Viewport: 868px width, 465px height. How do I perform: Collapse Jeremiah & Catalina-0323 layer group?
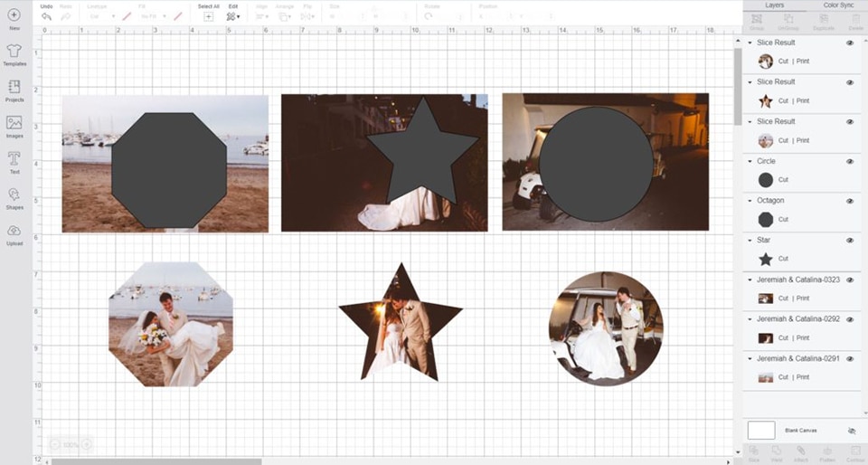tap(750, 280)
